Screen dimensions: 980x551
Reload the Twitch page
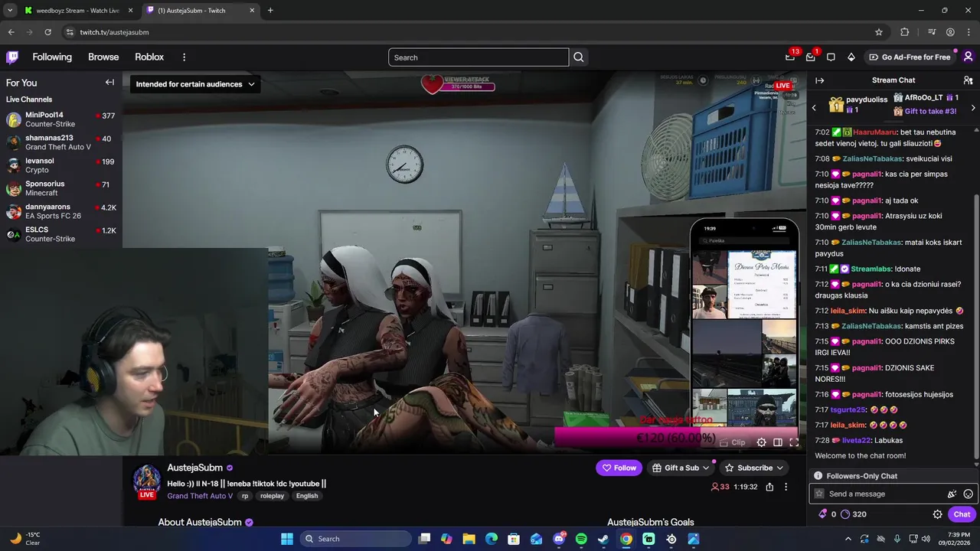pos(47,32)
